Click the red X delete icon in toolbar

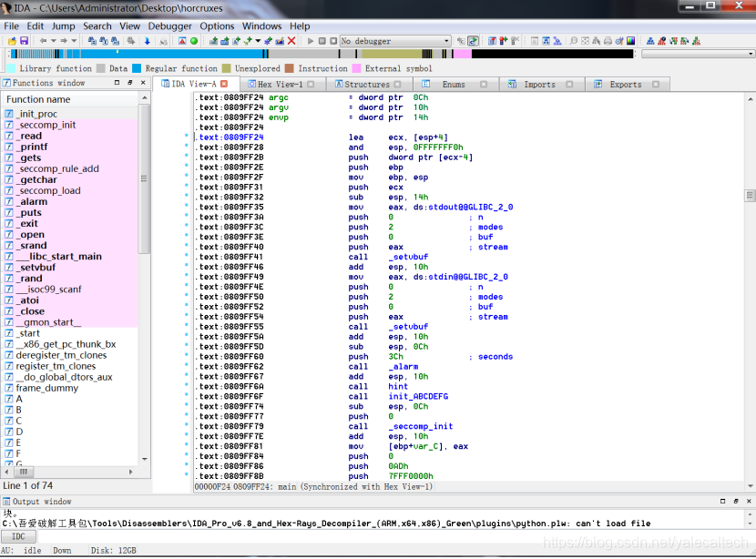click(291, 41)
